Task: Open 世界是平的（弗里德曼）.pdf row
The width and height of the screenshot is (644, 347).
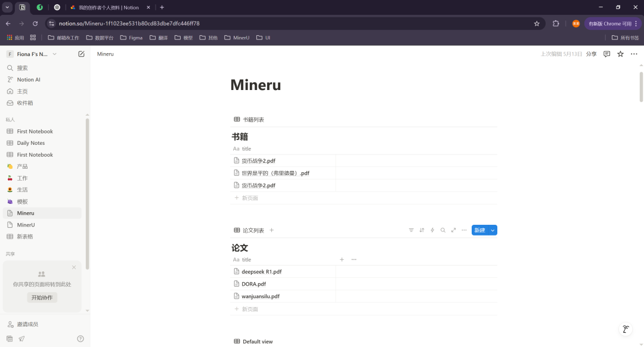Action: pyautogui.click(x=275, y=173)
